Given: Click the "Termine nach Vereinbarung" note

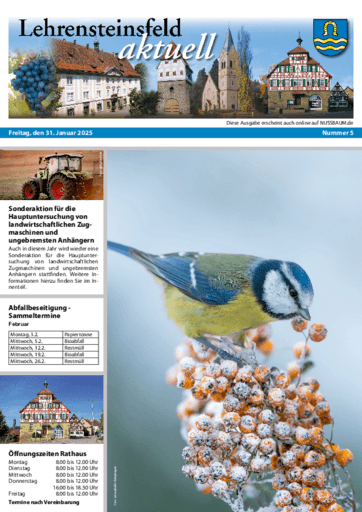Looking at the screenshot, I should click(x=44, y=502).
